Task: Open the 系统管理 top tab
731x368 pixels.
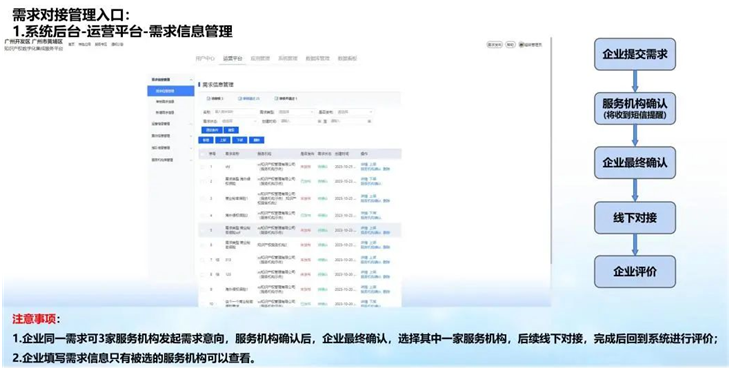Action: coord(288,58)
